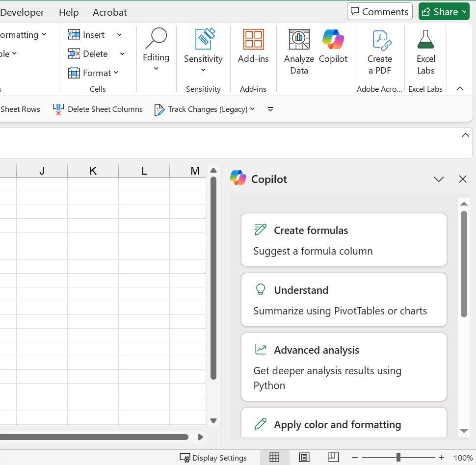The height and width of the screenshot is (465, 476).
Task: Close the Copilot pane
Action: (462, 180)
